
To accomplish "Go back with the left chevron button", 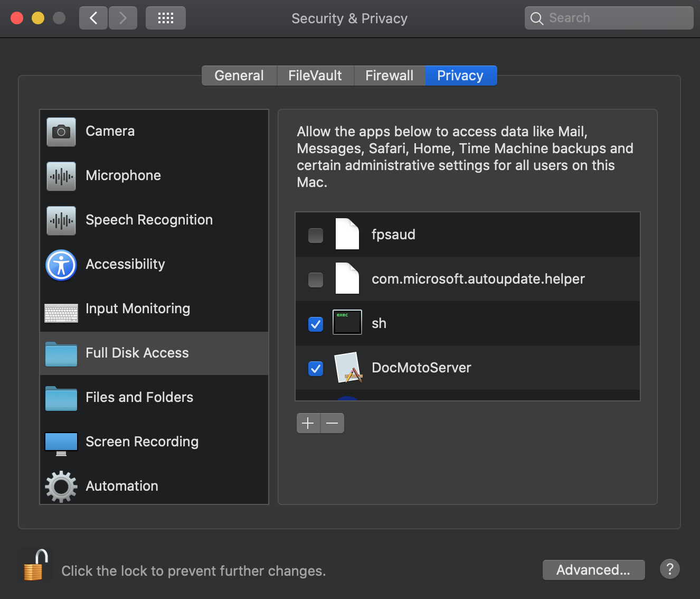I will pos(93,18).
